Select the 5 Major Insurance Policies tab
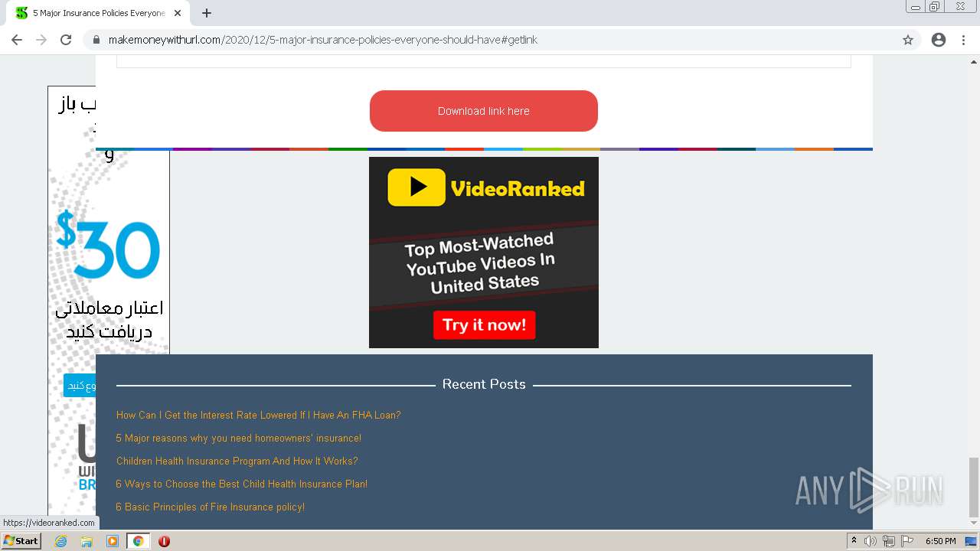The width and height of the screenshot is (980, 551). (98, 13)
